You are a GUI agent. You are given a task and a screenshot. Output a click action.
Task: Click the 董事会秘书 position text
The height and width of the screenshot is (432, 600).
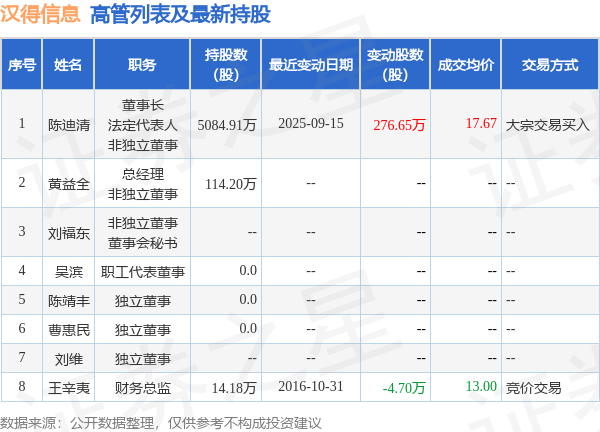(142, 243)
